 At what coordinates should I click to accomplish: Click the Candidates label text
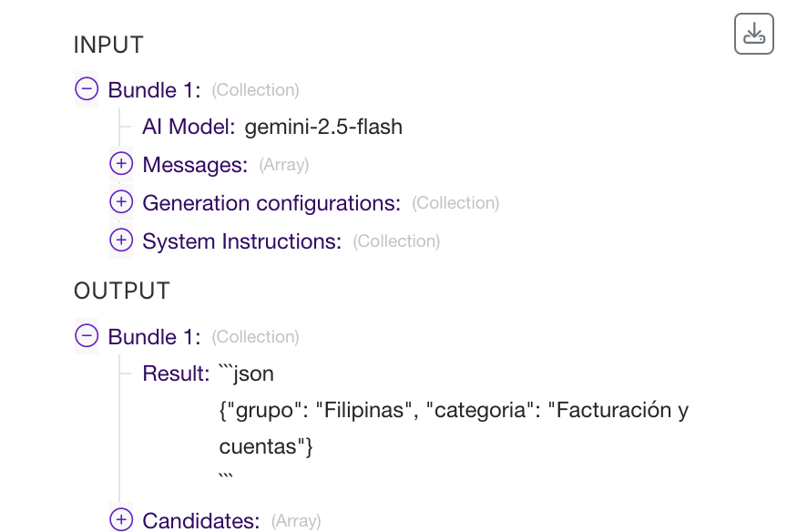[200, 521]
